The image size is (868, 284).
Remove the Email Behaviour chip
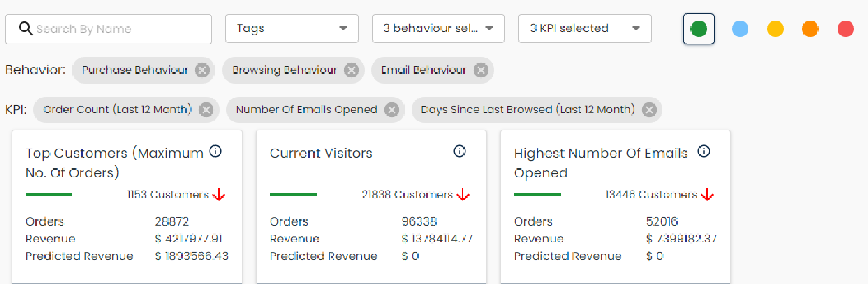click(x=480, y=70)
